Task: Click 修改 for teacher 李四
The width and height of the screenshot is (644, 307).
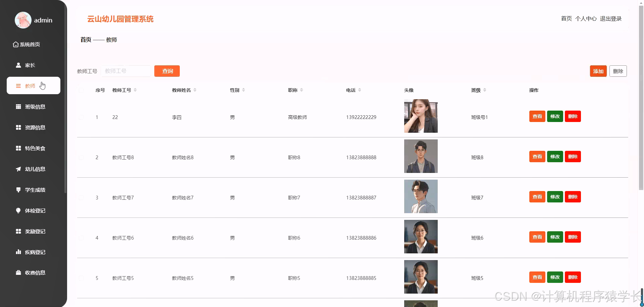Action: [555, 116]
